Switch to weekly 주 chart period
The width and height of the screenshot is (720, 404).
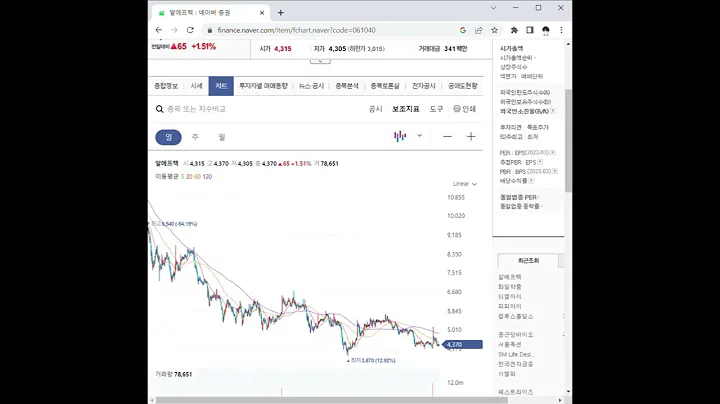(195, 137)
